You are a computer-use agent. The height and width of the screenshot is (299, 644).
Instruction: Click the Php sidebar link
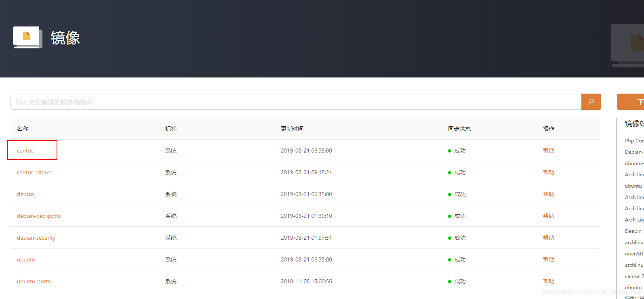[x=634, y=140]
